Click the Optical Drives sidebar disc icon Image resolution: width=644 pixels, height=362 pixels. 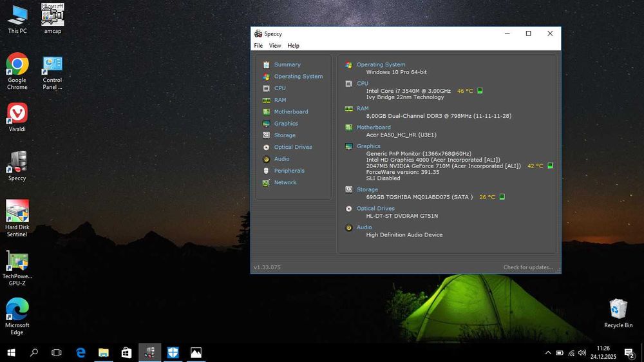tap(266, 147)
